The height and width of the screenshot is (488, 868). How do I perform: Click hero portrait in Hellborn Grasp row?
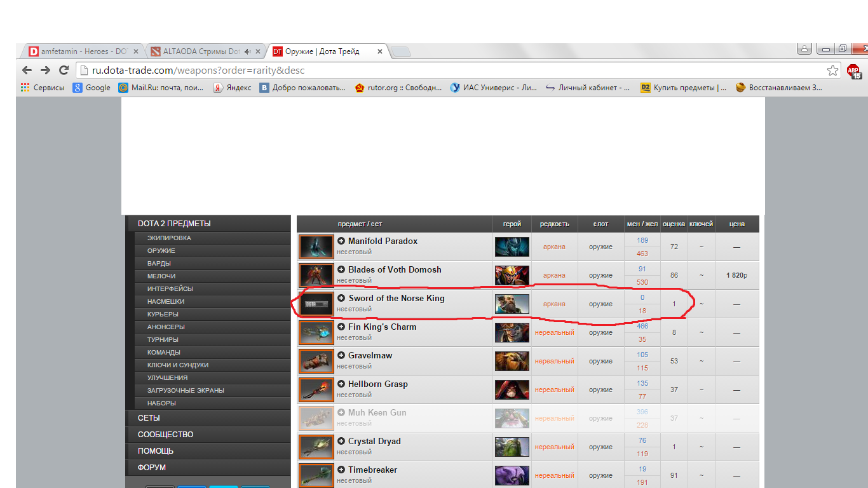click(512, 390)
